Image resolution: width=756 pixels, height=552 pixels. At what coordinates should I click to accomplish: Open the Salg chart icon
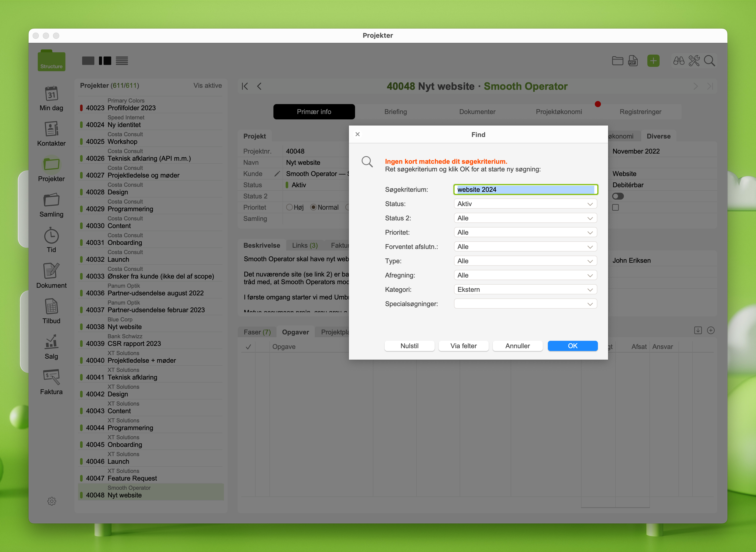pos(52,342)
